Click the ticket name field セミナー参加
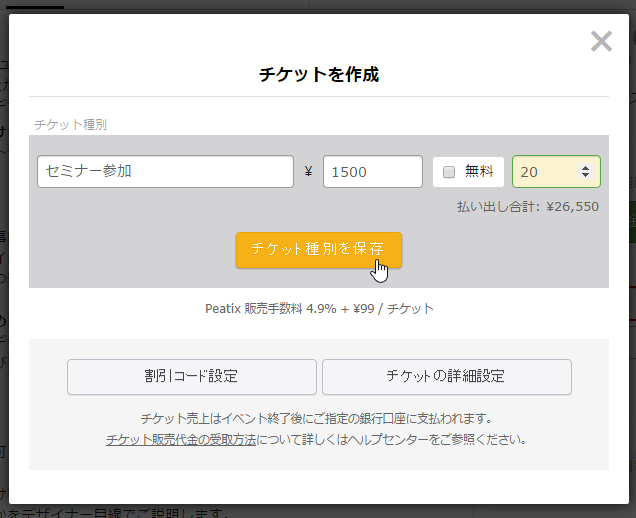The width and height of the screenshot is (636, 518). 165,171
